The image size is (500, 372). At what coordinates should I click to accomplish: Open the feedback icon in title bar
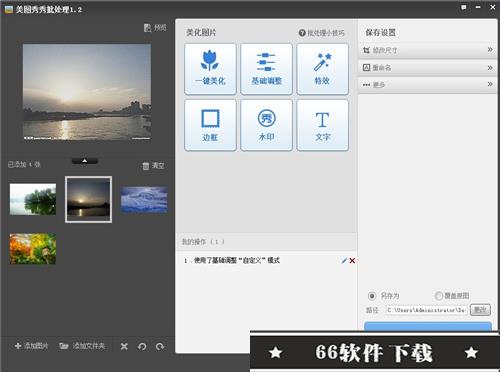point(464,7)
